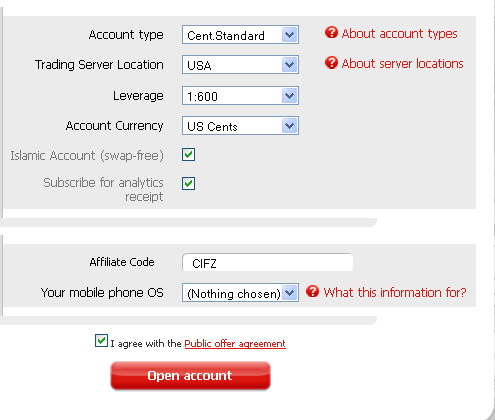Click the mobile phone OS dropdown arrow
The image size is (495, 420).
pyautogui.click(x=289, y=293)
